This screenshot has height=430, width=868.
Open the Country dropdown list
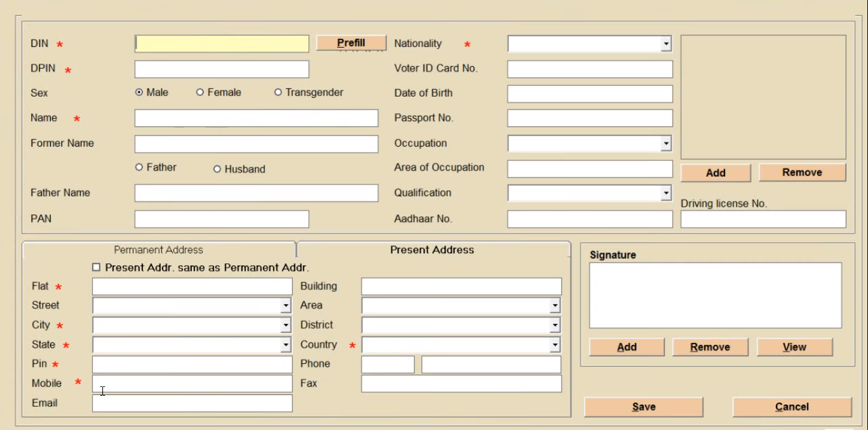[555, 345]
